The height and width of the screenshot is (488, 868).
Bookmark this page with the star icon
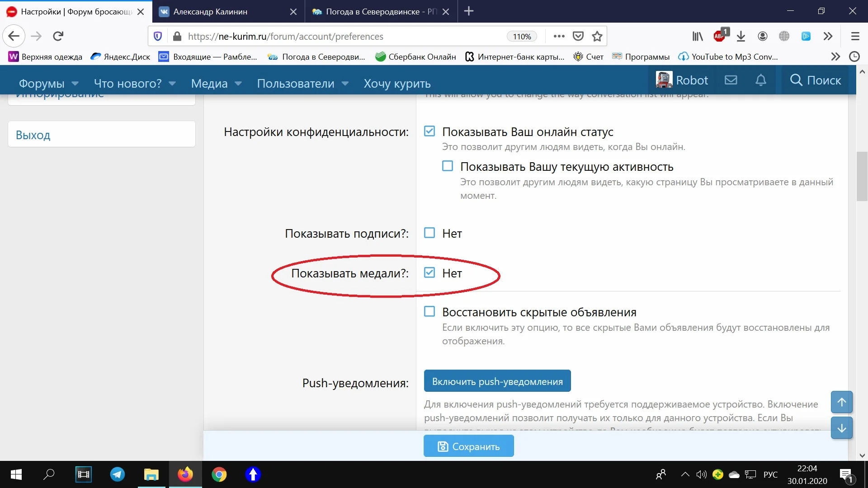click(x=597, y=36)
